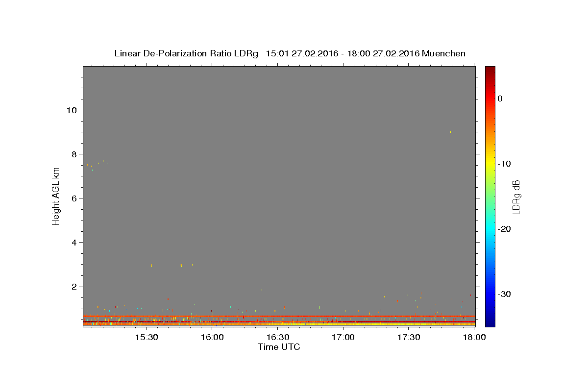
Task: Select the Time UTC axis title
Action: (x=279, y=347)
